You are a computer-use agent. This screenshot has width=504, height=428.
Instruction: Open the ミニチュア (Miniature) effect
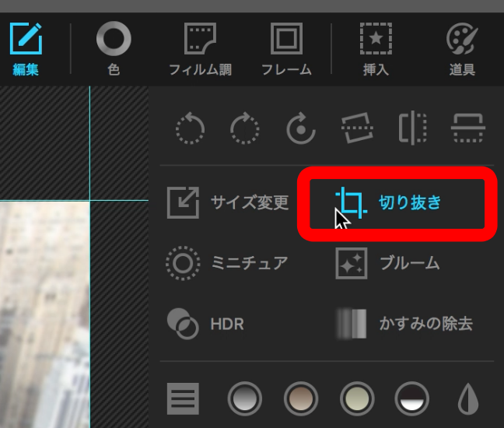(x=227, y=263)
